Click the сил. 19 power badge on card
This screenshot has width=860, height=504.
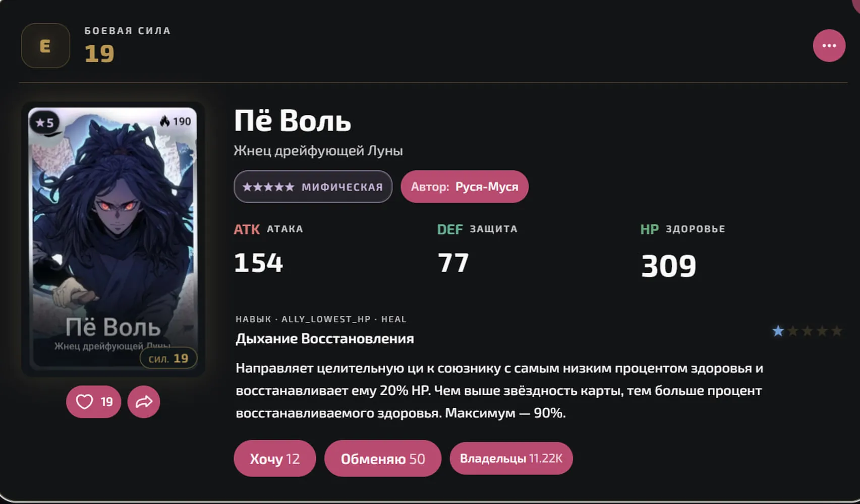(x=168, y=358)
